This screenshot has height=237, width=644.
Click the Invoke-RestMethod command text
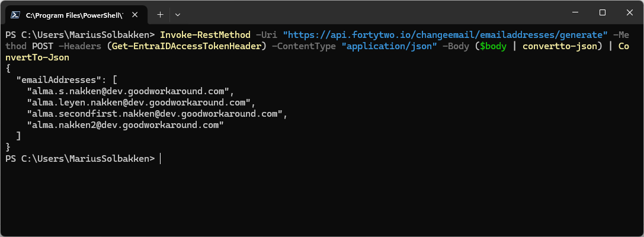click(x=207, y=34)
